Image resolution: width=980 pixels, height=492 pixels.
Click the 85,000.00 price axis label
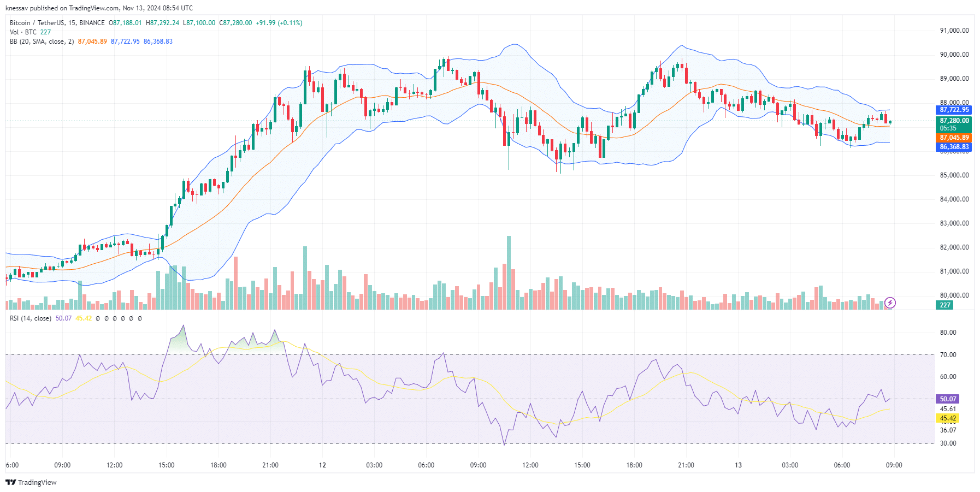coord(954,175)
